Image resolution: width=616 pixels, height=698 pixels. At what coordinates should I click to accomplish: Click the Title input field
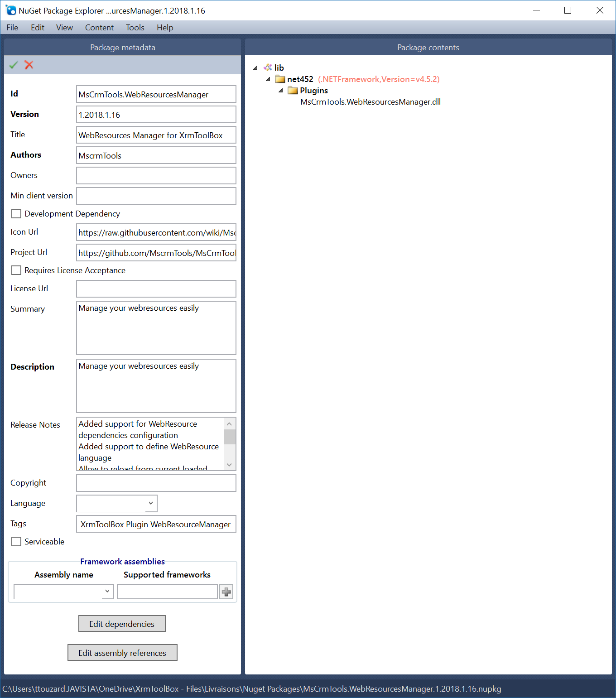[x=156, y=135]
